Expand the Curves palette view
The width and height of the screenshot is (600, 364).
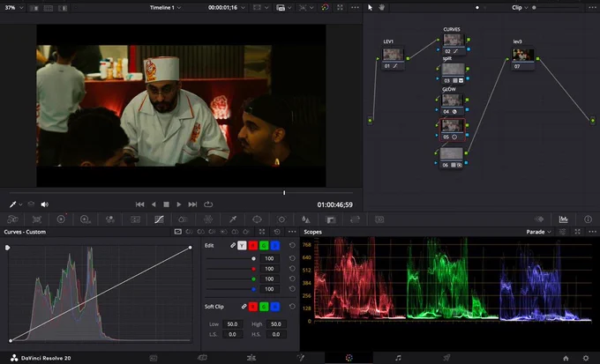point(262,232)
